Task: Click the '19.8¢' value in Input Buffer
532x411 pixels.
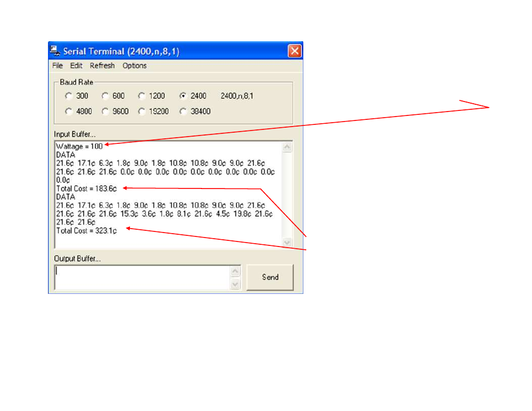Action: pos(242,214)
